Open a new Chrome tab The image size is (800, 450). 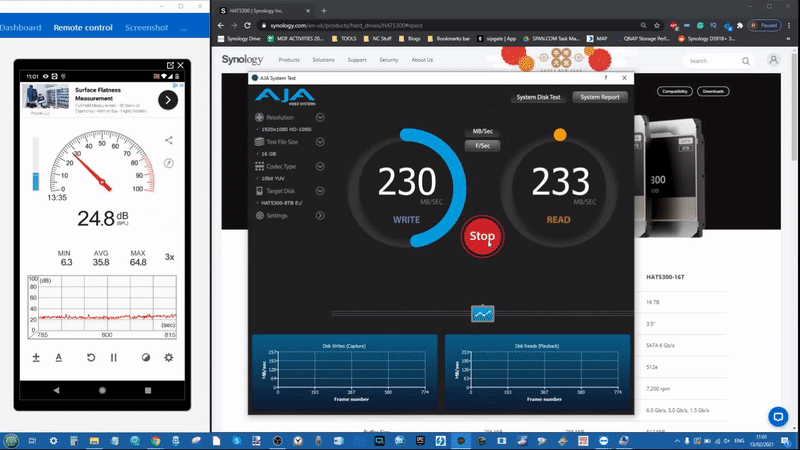click(x=323, y=11)
